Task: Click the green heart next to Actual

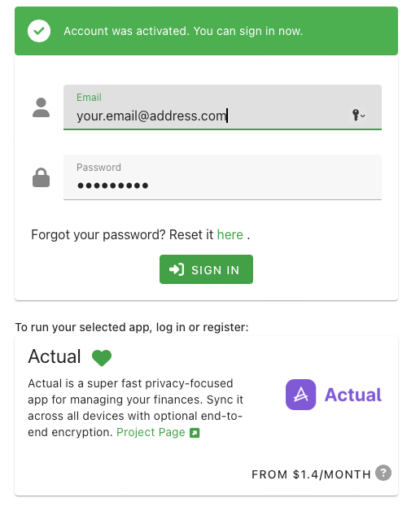Action: coord(102,357)
